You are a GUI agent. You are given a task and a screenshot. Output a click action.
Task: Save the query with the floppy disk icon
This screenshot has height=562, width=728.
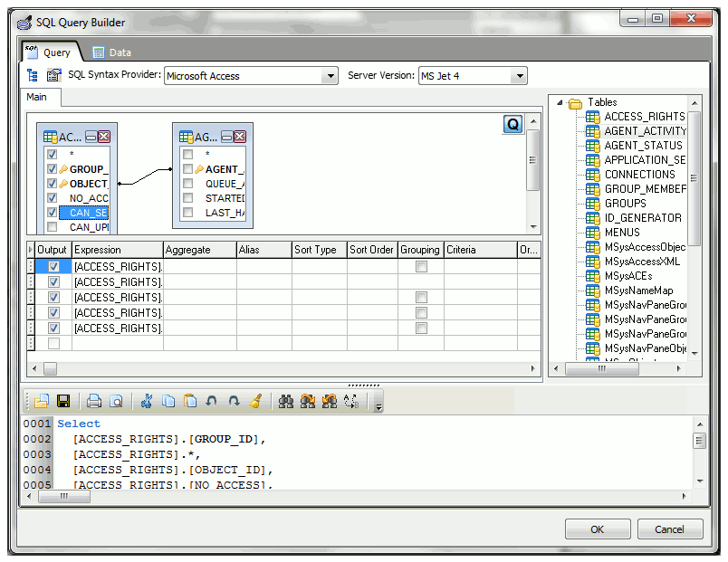pos(63,401)
